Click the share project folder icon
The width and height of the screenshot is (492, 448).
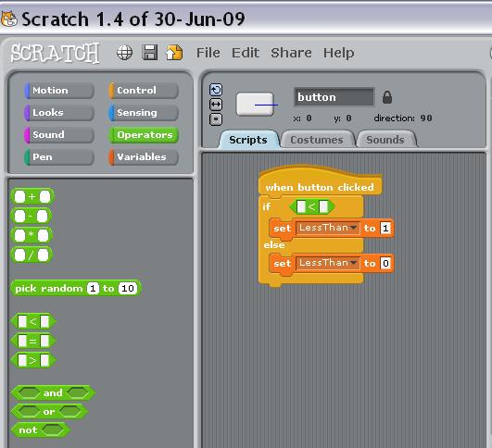point(174,53)
